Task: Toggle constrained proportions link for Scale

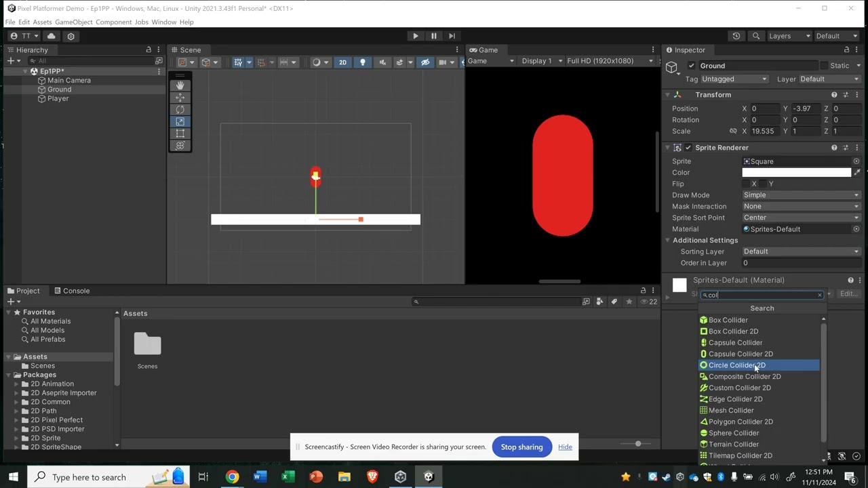Action: pyautogui.click(x=733, y=131)
